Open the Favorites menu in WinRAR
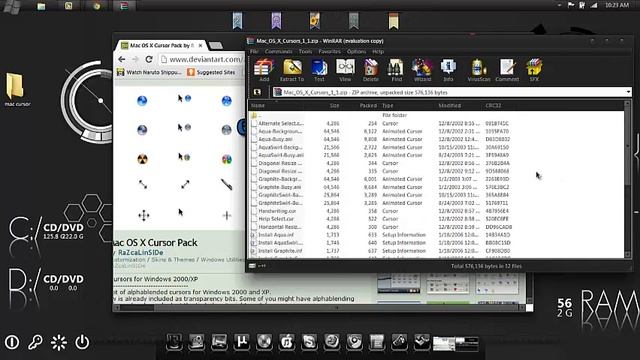 (329, 51)
